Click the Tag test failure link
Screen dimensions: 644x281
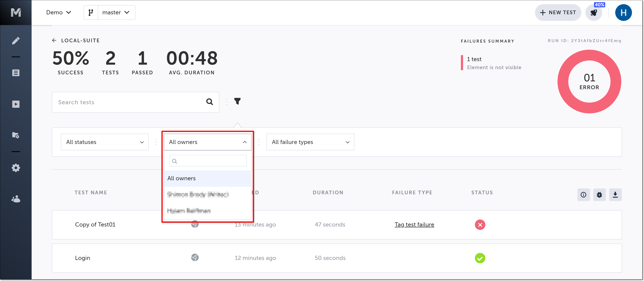coord(414,225)
